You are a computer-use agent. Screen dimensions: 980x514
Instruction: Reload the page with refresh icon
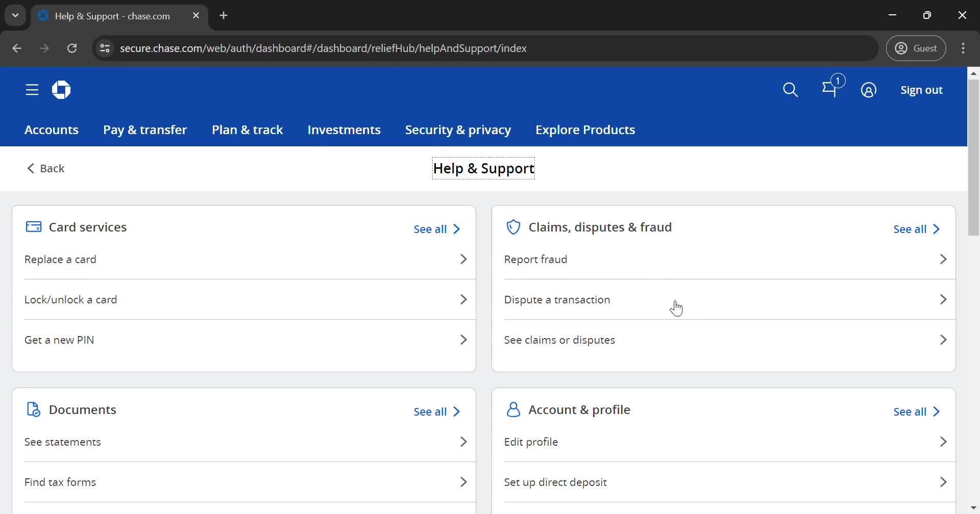(x=72, y=48)
